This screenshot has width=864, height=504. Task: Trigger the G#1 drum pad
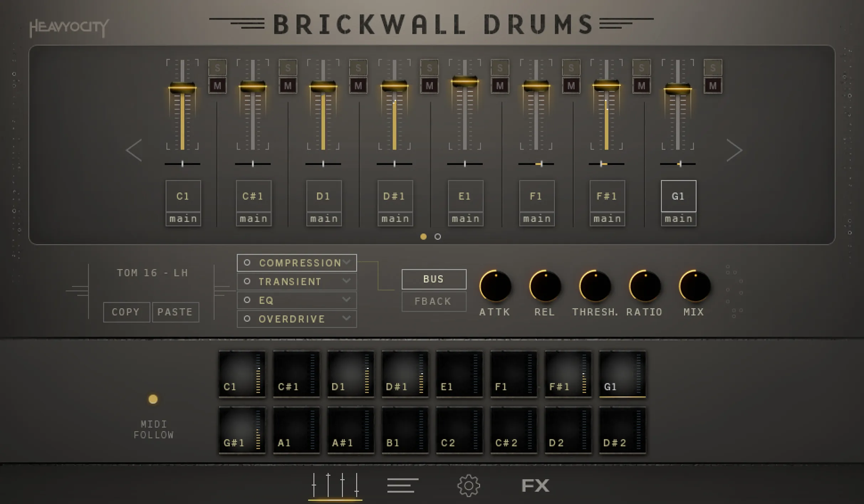242,430
